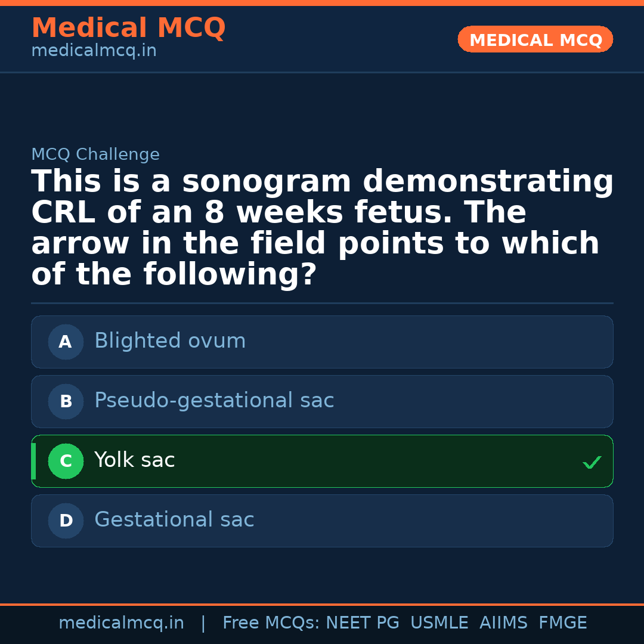Click the MCQ Challenge label
Screen dimensions: 644x644
95,155
